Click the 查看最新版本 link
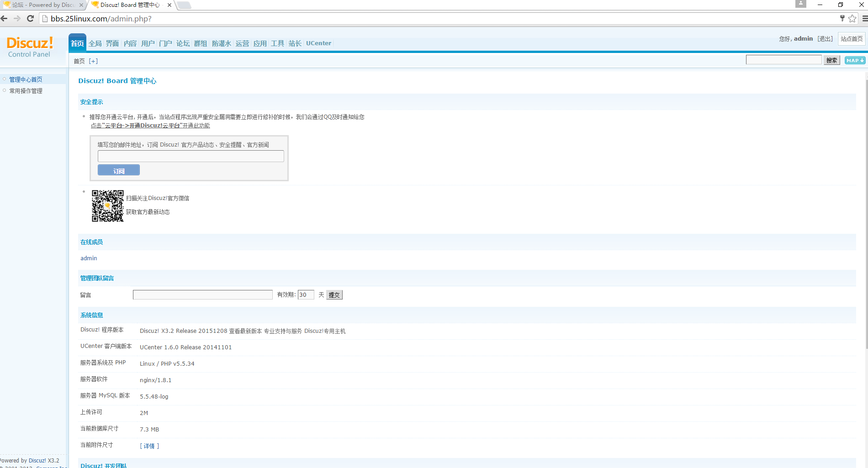This screenshot has height=468, width=868. pyautogui.click(x=245, y=331)
